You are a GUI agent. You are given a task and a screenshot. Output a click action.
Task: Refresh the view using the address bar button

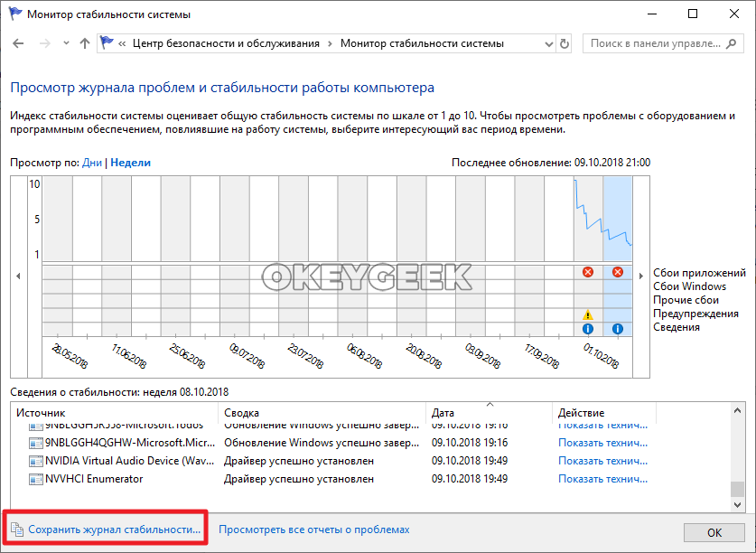pyautogui.click(x=565, y=43)
